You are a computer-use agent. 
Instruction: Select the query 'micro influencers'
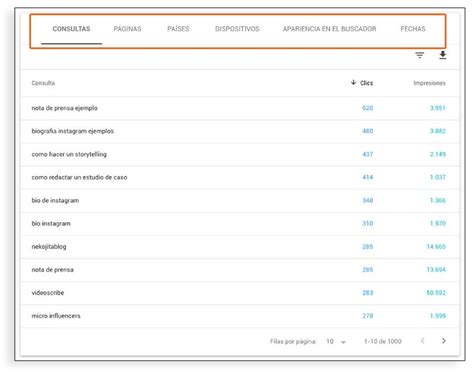click(x=56, y=316)
